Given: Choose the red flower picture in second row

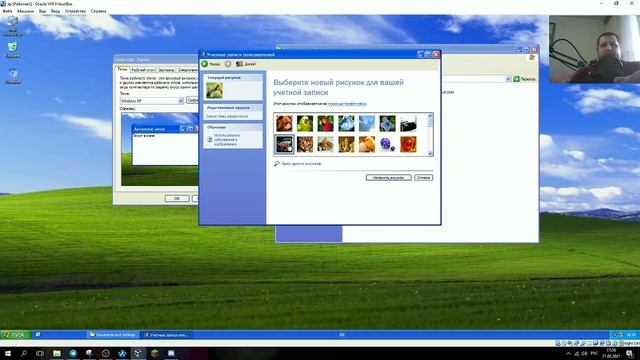Looking at the screenshot, I should [x=408, y=144].
